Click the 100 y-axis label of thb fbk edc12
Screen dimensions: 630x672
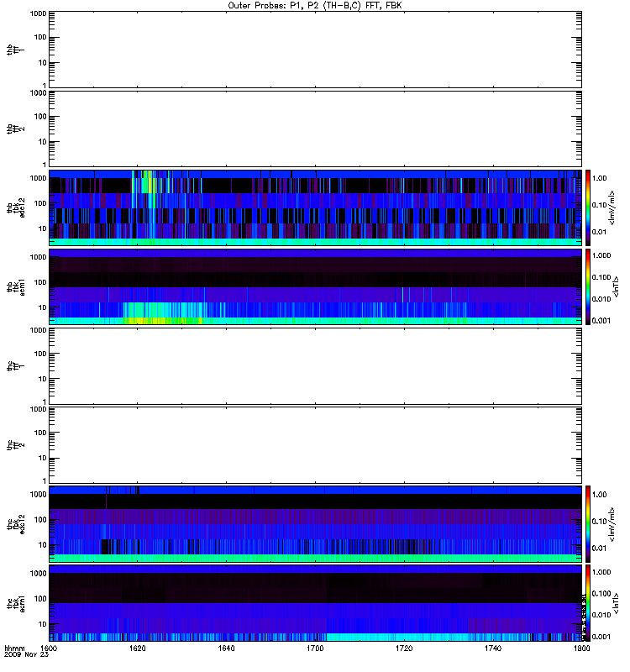tap(40, 203)
